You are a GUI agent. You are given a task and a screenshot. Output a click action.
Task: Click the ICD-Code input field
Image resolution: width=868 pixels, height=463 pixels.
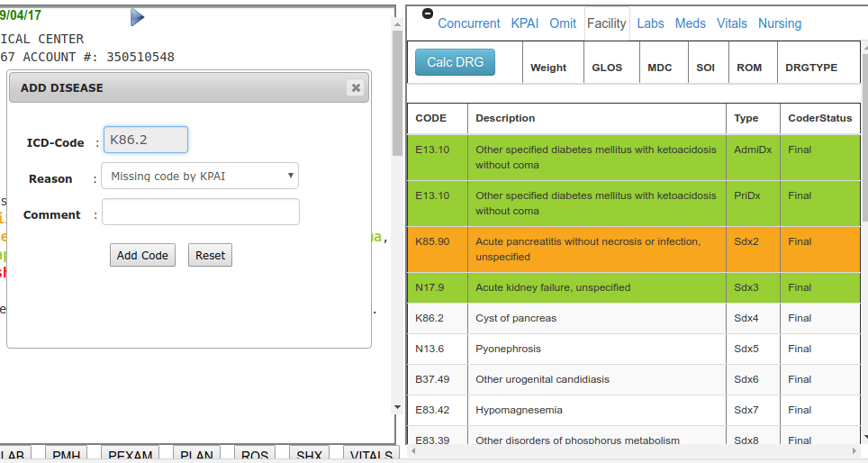coord(146,140)
